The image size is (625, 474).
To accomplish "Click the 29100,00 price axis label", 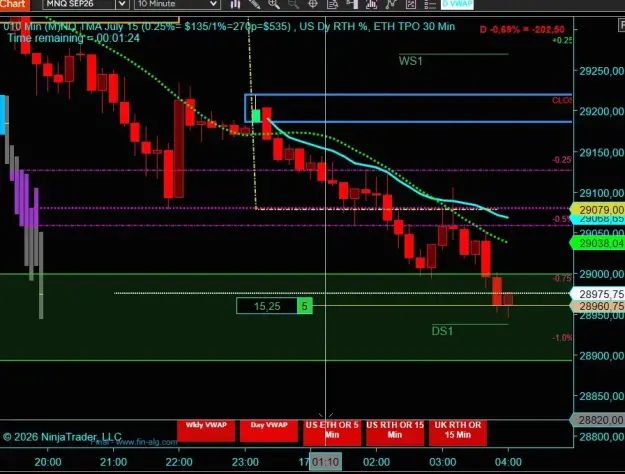I will [601, 193].
